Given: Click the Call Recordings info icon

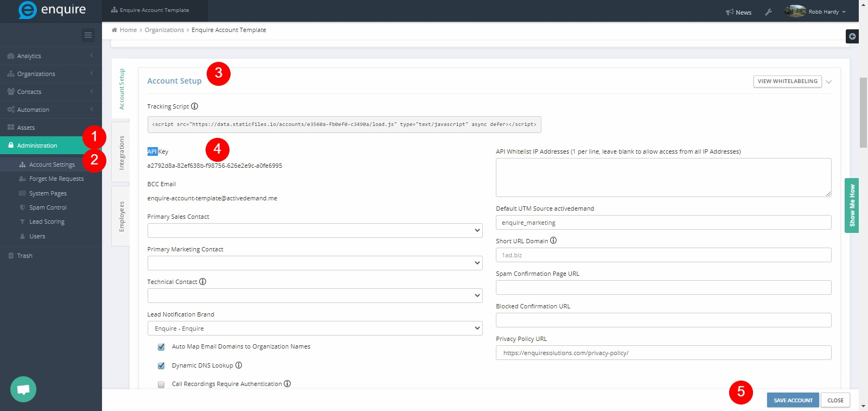Looking at the screenshot, I should pos(288,384).
